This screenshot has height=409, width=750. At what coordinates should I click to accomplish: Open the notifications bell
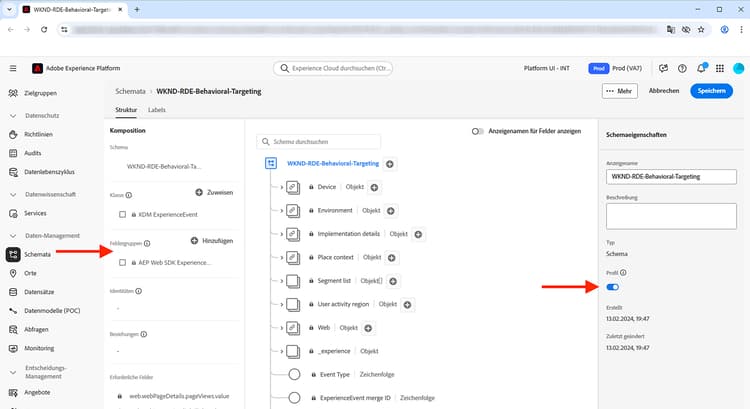(x=701, y=68)
